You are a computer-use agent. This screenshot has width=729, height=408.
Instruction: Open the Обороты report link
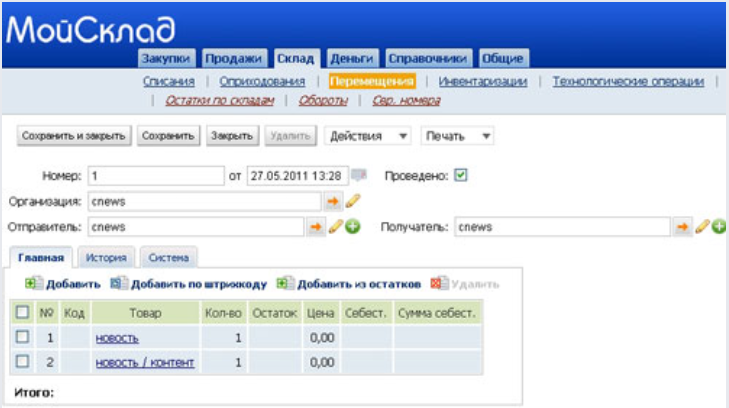(323, 100)
